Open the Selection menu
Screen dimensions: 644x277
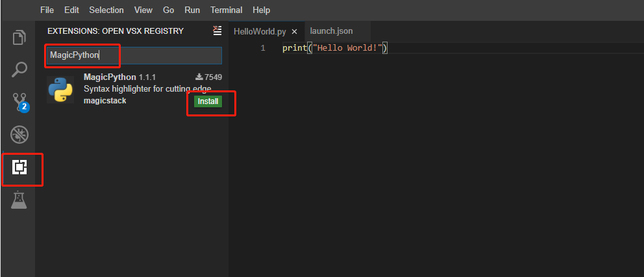106,10
